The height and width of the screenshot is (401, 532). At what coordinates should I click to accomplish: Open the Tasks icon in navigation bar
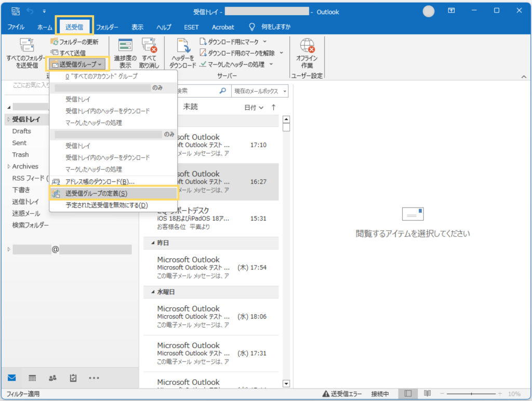coord(73,378)
